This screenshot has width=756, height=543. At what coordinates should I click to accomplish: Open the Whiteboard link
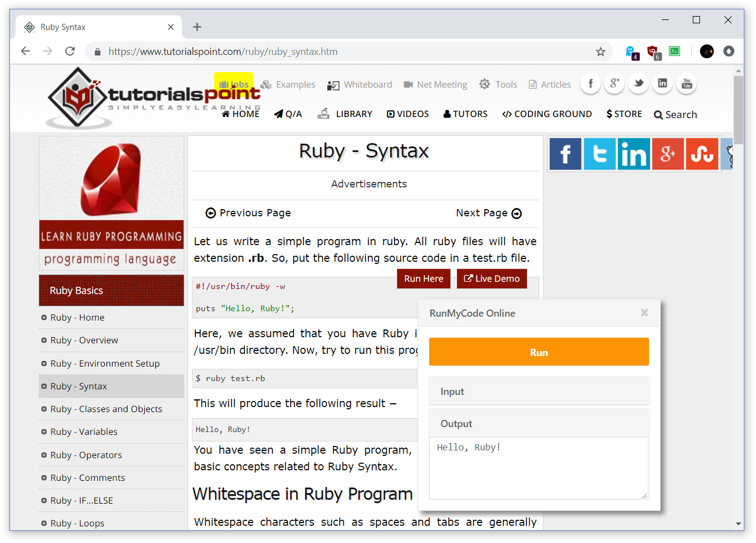click(359, 85)
